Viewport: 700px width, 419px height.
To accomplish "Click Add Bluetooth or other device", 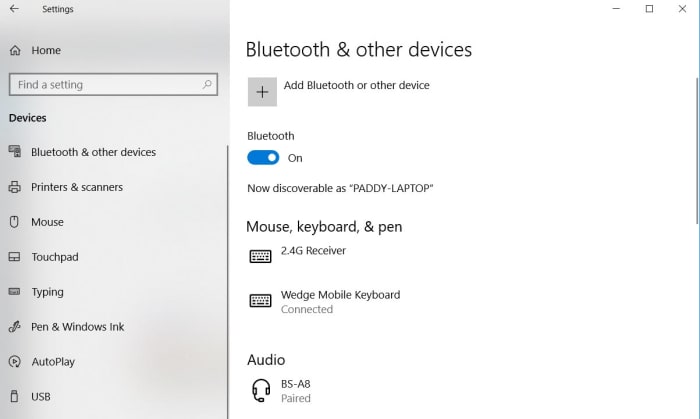I will pyautogui.click(x=356, y=86).
